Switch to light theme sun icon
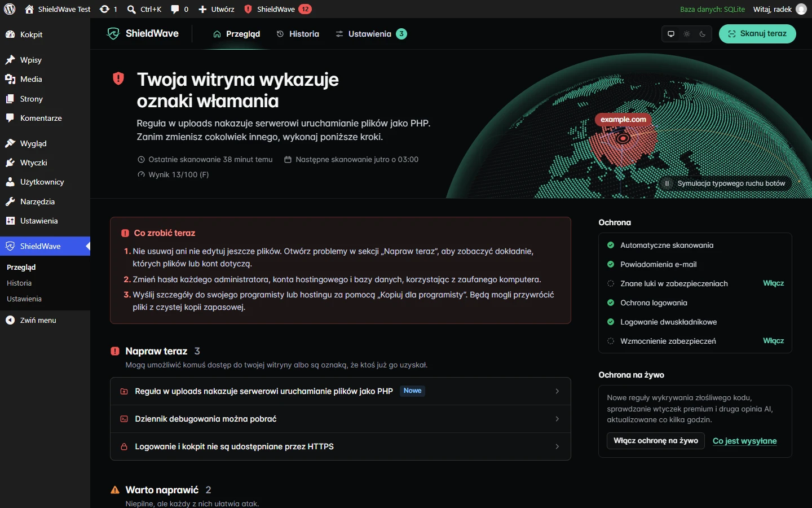812x508 pixels. tap(687, 34)
